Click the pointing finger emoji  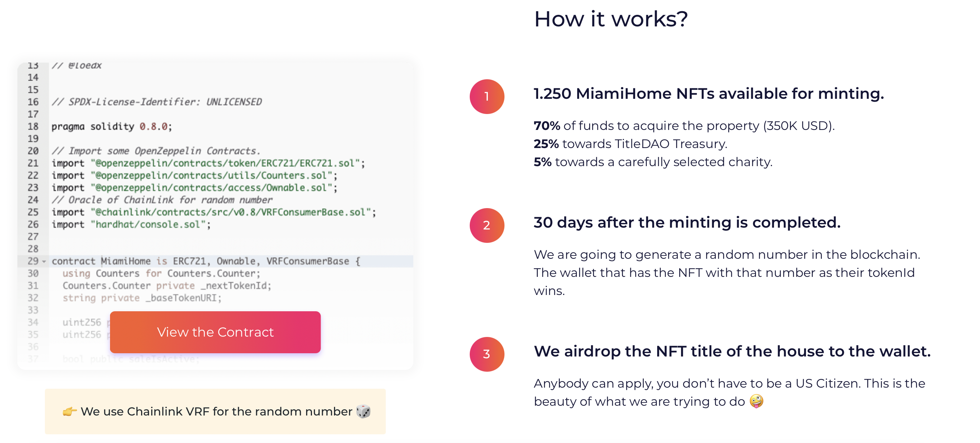pyautogui.click(x=70, y=412)
